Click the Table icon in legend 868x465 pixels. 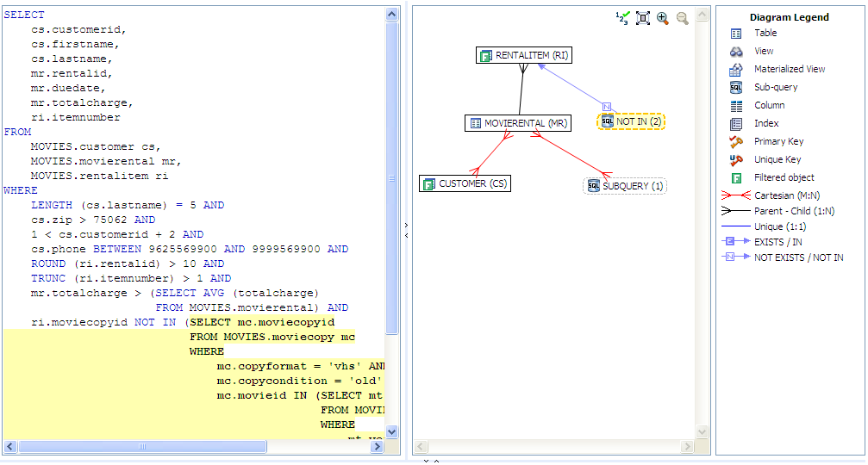736,34
